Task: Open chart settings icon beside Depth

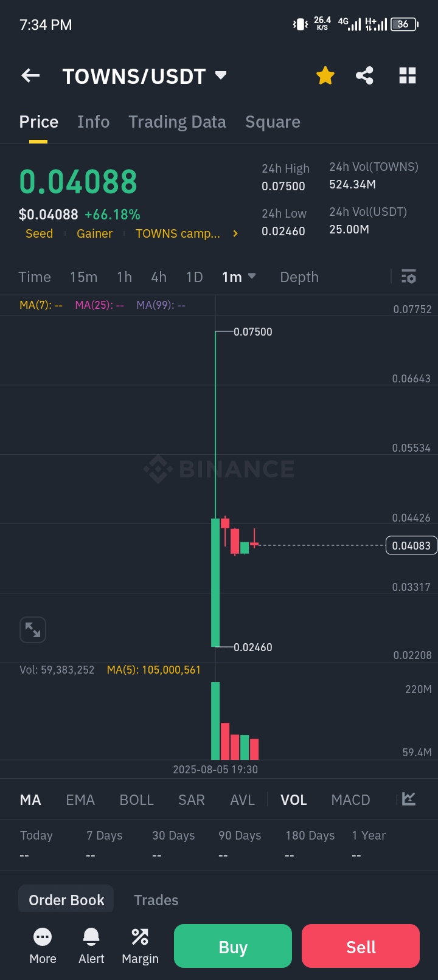Action: tap(409, 277)
